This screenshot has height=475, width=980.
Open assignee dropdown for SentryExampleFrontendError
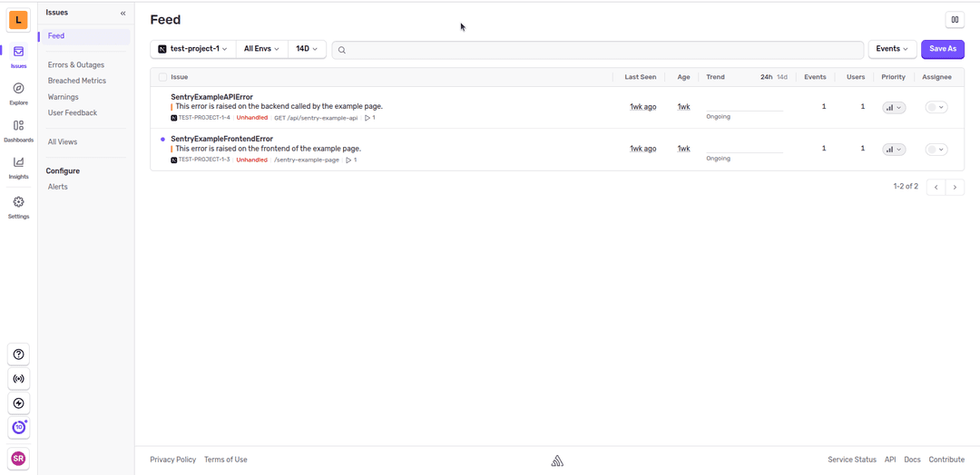[x=936, y=150]
